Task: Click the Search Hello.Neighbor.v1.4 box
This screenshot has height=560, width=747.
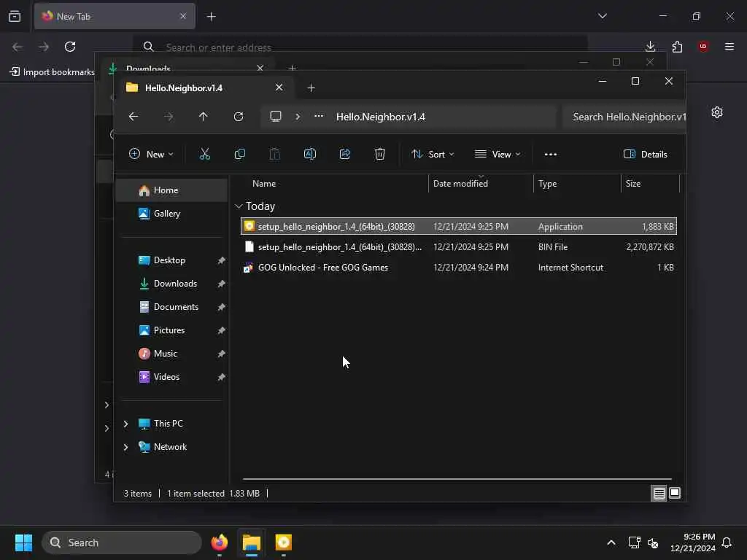Action: point(624,117)
